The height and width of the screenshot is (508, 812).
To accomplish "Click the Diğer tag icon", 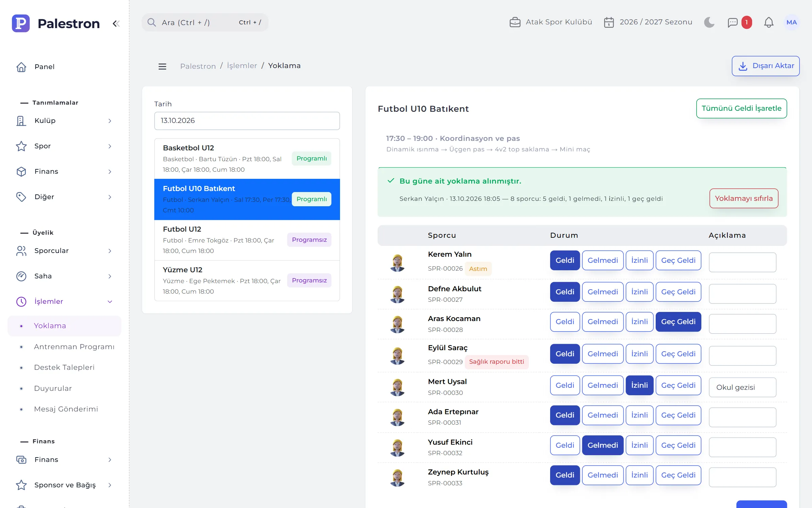I will (21, 197).
